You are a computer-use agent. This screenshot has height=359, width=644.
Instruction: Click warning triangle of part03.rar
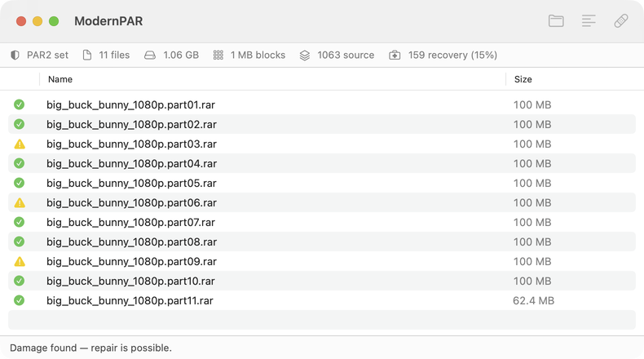pos(20,144)
